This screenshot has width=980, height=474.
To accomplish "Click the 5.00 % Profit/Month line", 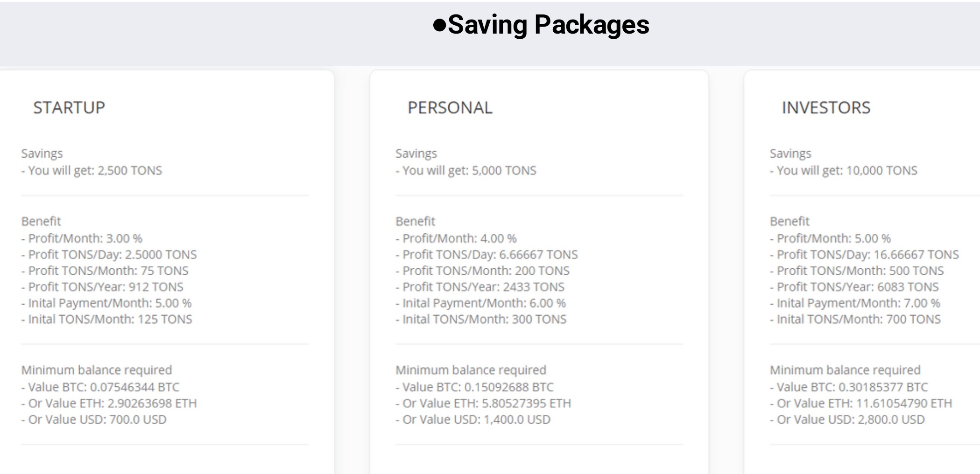I will [x=831, y=238].
